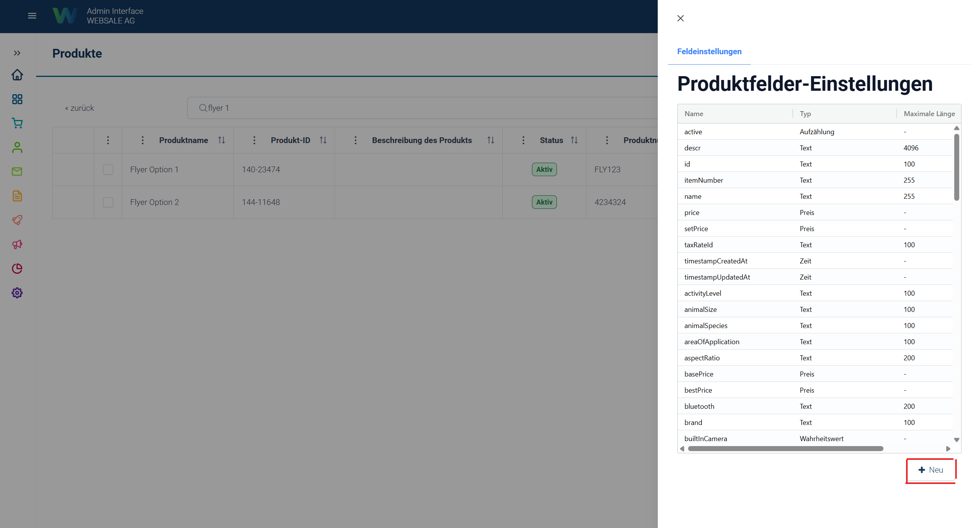Click the scroll left arrow in fields table
This screenshot has width=980, height=528.
coord(682,449)
